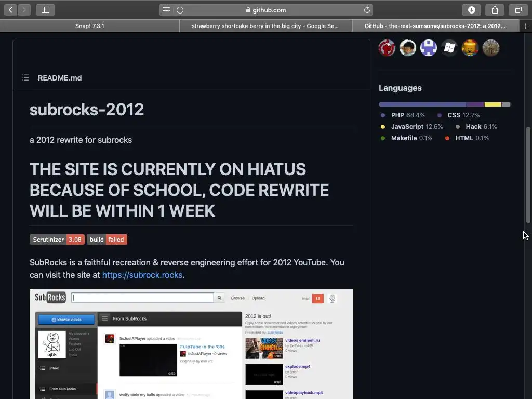Click the Scrutinizer 3.08 badge
The image size is (532, 399).
pos(57,240)
